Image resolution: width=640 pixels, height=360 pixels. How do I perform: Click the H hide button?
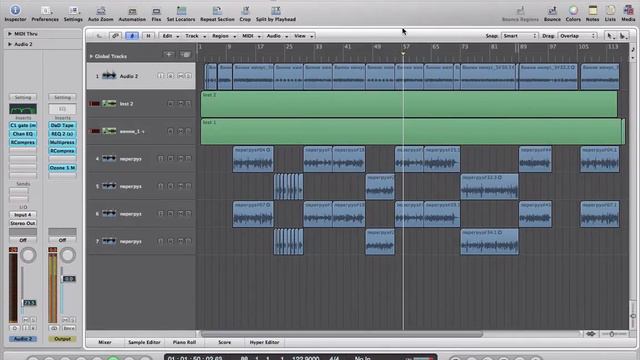click(x=148, y=36)
